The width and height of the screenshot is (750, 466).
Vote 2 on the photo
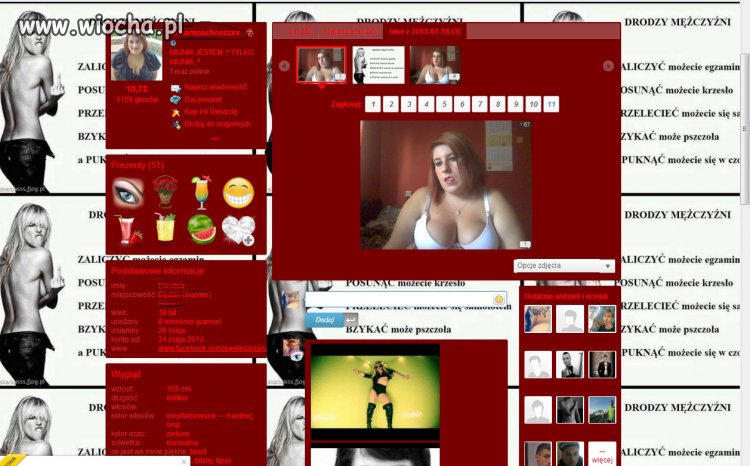coord(391,104)
